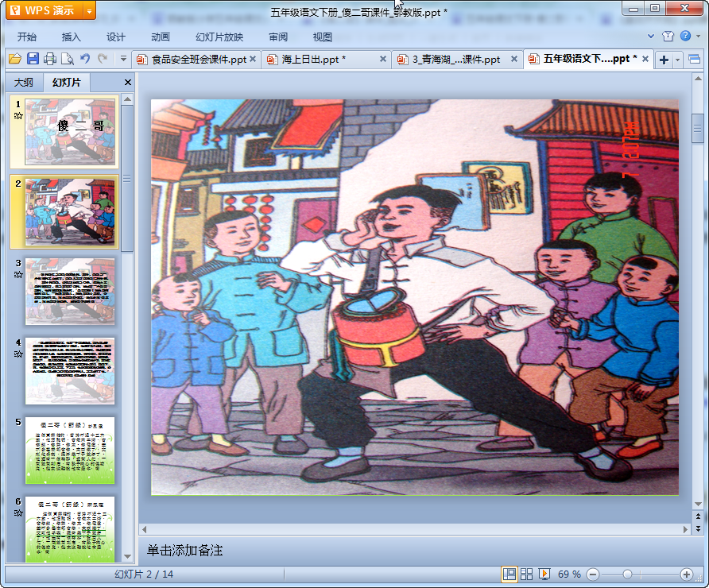Expand the new tab dropdown arrow

[677, 60]
